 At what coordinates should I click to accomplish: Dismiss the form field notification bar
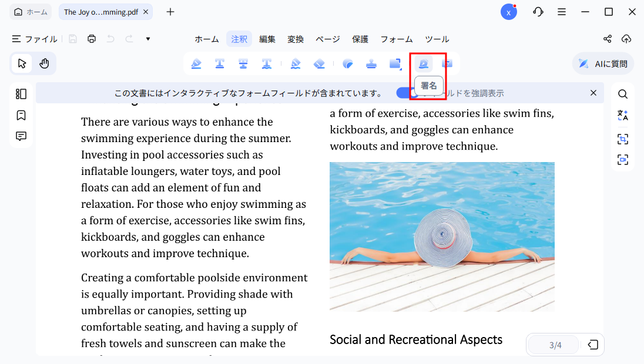click(593, 93)
